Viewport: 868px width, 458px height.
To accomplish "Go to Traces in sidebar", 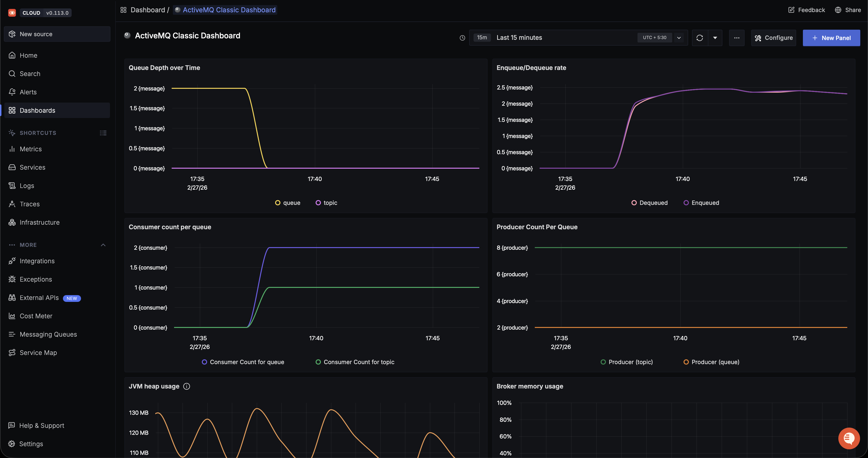I will (30, 204).
